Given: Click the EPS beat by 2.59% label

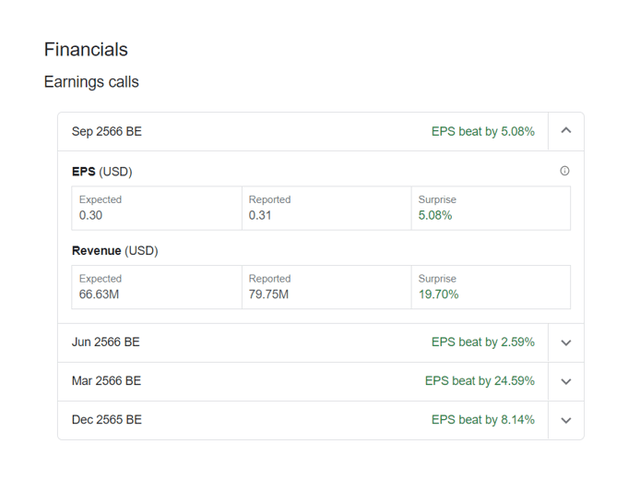Looking at the screenshot, I should (x=483, y=342).
